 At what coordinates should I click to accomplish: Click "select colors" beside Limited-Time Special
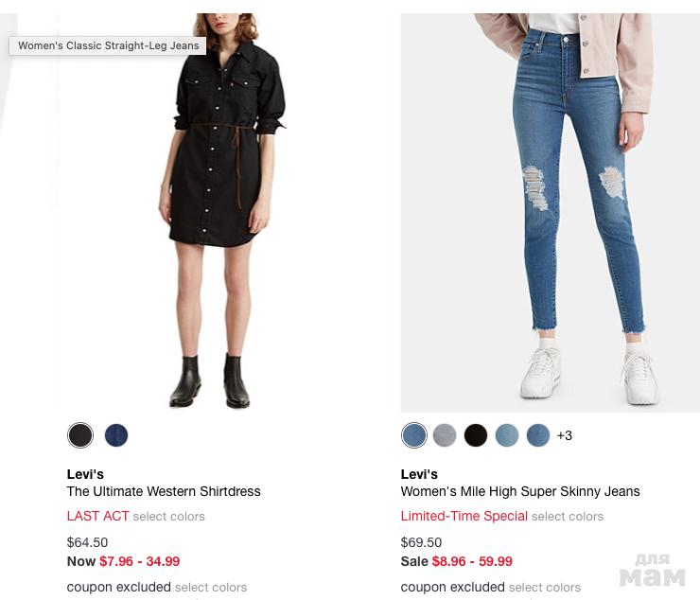[568, 517]
